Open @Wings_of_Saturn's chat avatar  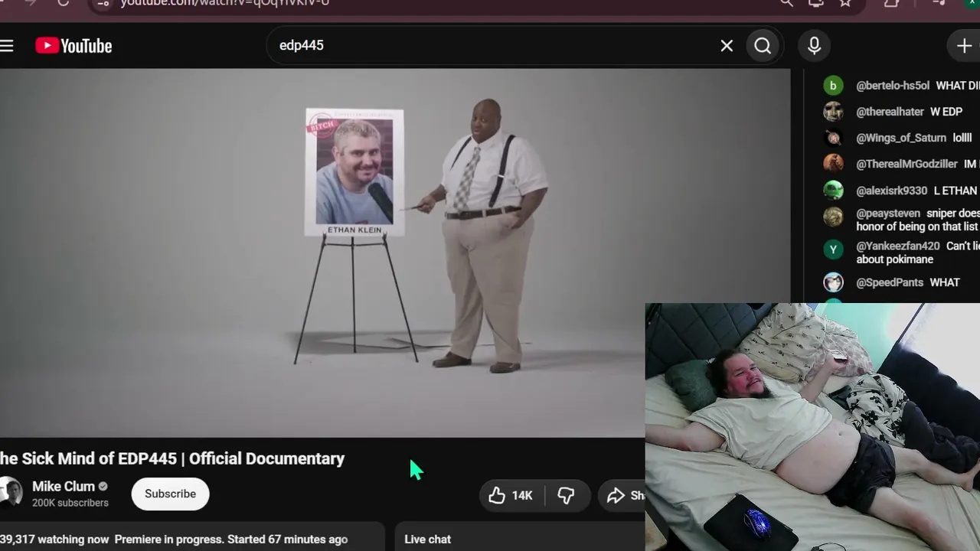[833, 138]
